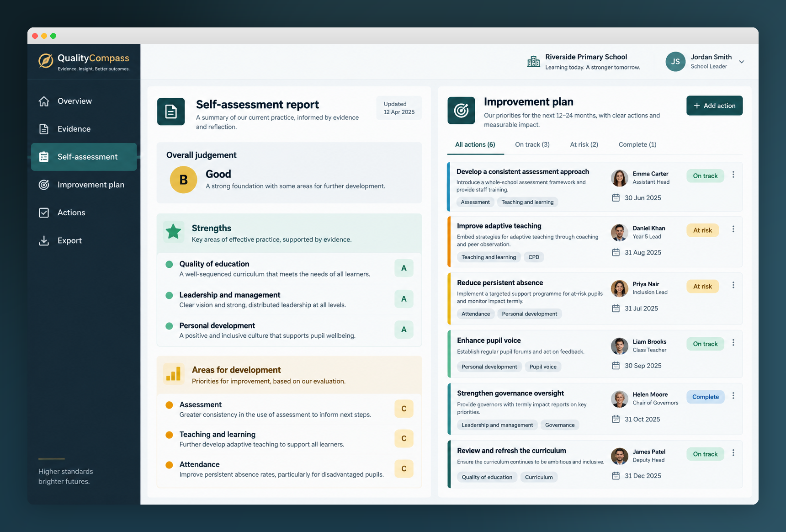Click the Priya Nair profile photo
This screenshot has height=532, width=786.
(619, 288)
